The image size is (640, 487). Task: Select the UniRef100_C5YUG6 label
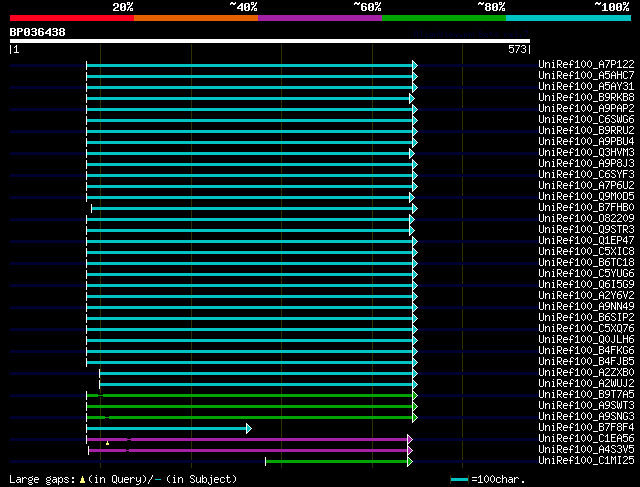587,274
